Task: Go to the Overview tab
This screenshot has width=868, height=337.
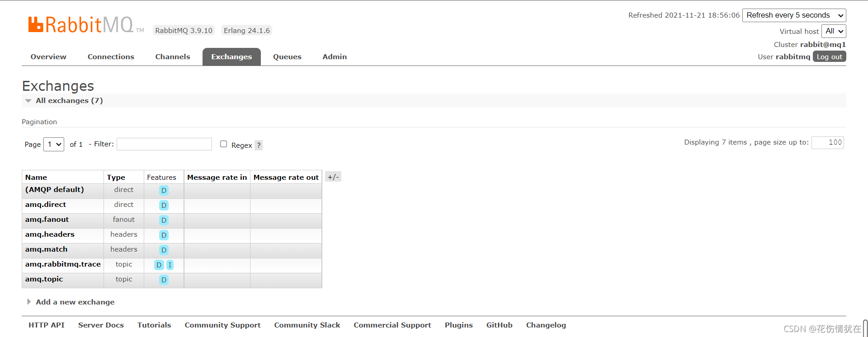Action: [48, 56]
